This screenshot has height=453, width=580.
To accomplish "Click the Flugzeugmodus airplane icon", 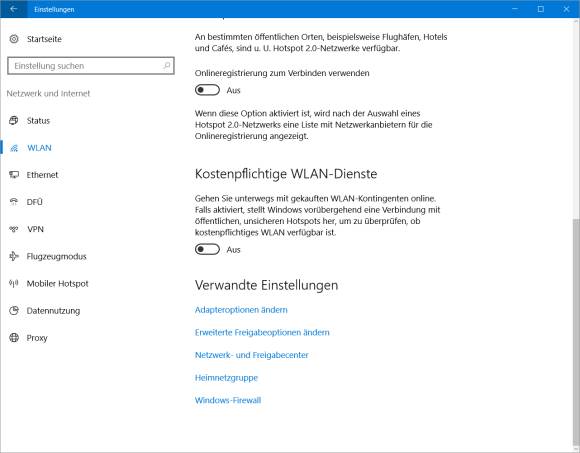I will (14, 256).
